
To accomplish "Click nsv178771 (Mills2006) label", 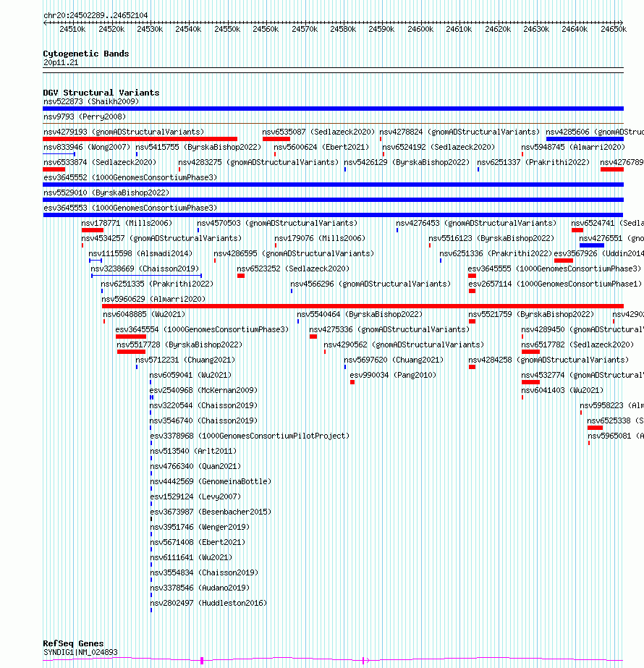I will pyautogui.click(x=127, y=223).
